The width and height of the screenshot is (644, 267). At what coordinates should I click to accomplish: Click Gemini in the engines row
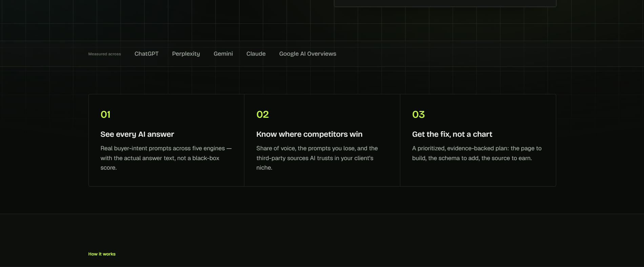pyautogui.click(x=223, y=54)
